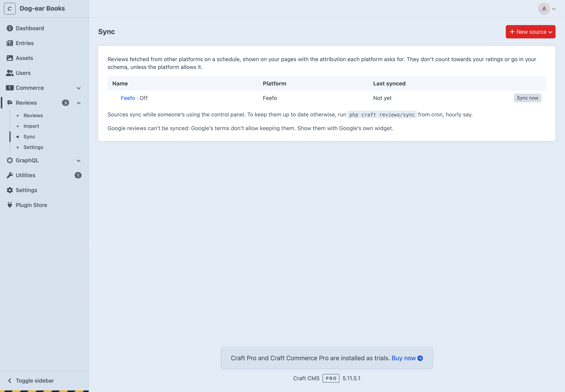Click the 'Off' status beside Feefo
This screenshot has width=565, height=392.
point(144,98)
